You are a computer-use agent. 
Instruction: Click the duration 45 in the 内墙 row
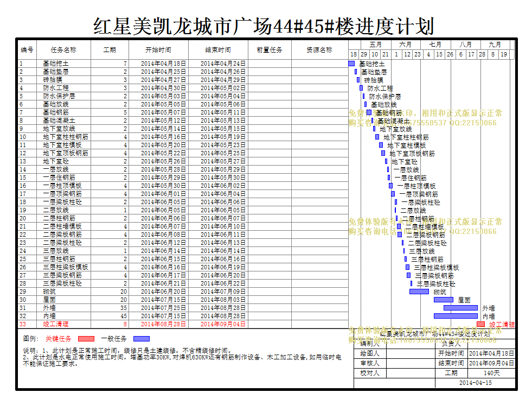pyautogui.click(x=124, y=317)
